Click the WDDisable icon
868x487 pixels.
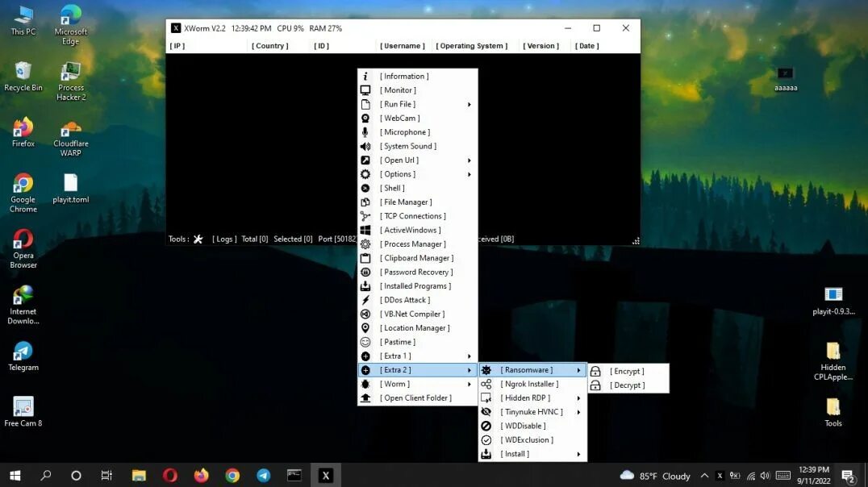pyautogui.click(x=486, y=426)
